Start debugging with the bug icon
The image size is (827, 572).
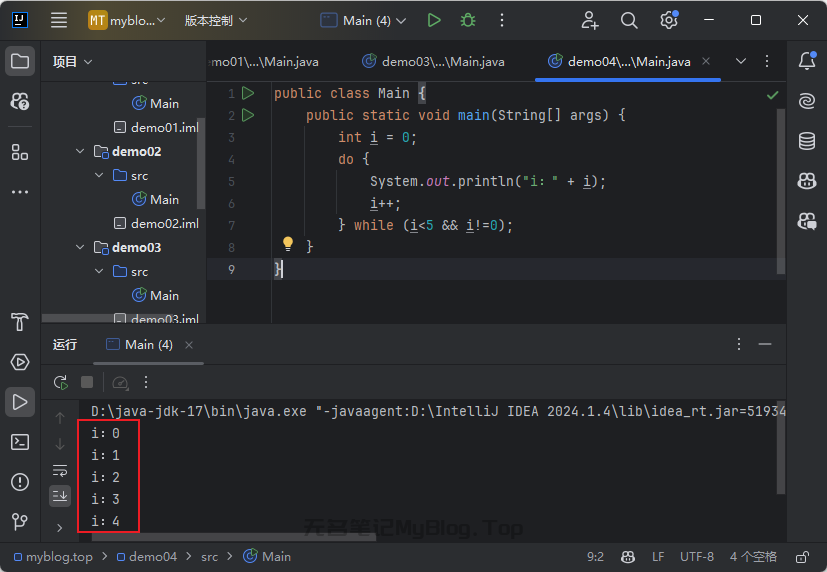(x=468, y=21)
